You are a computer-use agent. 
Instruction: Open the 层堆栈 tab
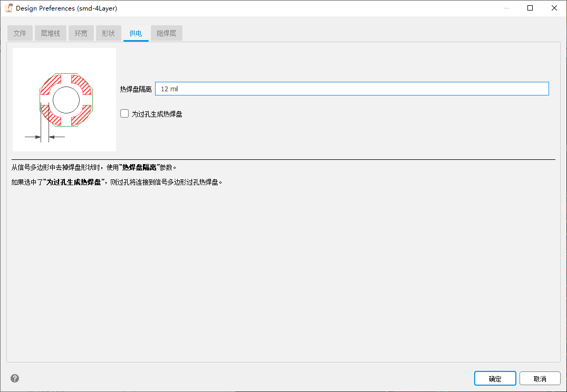[50, 33]
